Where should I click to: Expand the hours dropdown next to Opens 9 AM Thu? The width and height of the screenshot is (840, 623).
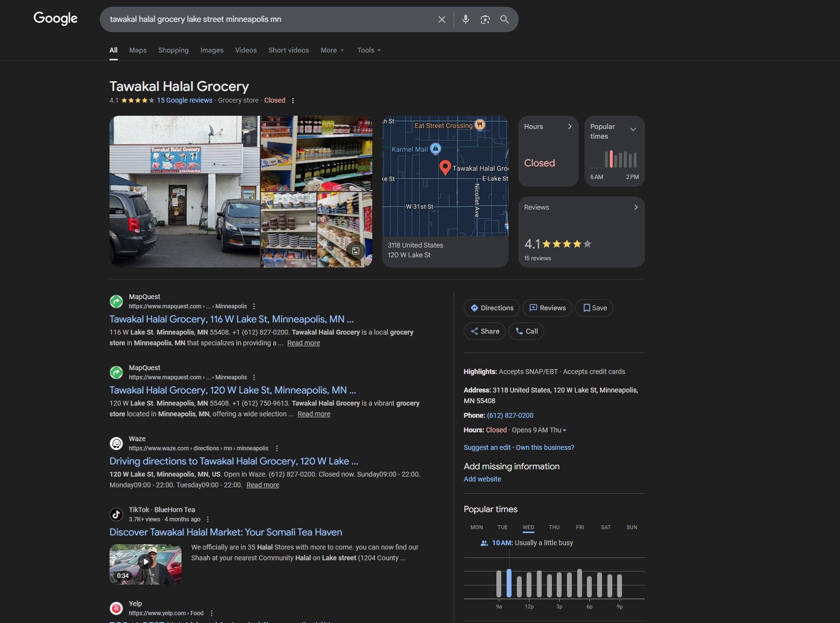565,430
